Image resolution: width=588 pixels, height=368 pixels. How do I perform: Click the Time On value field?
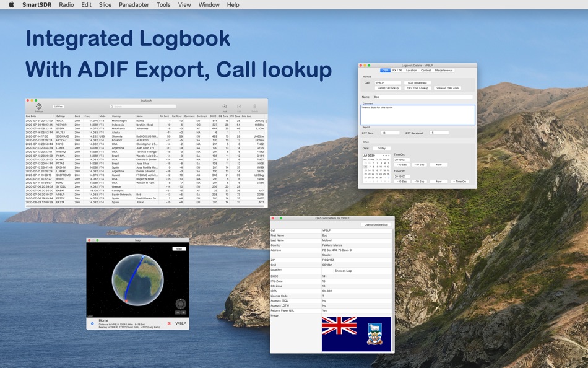402,160
